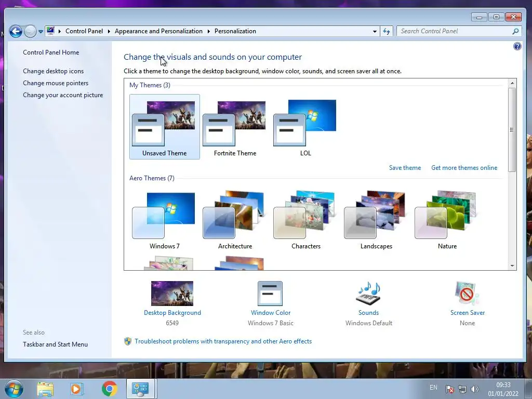Open Taskbar and Start Menu link
Viewport: 532px width, 399px height.
click(55, 344)
